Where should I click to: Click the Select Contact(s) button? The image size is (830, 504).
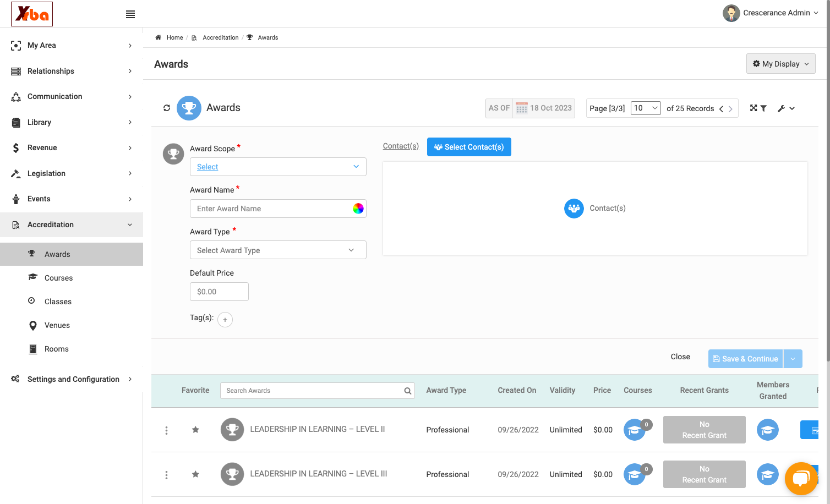click(469, 147)
